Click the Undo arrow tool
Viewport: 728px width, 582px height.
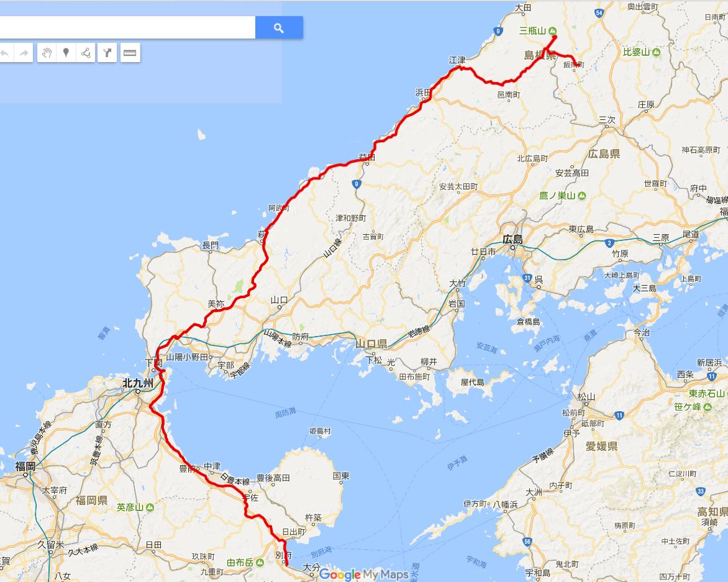(x=5, y=53)
